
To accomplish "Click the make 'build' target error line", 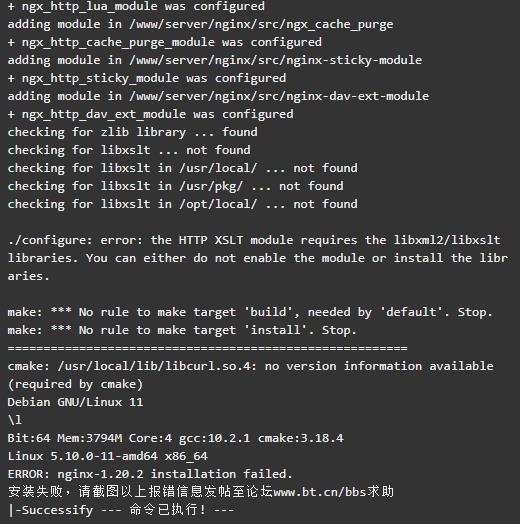I will (250, 312).
